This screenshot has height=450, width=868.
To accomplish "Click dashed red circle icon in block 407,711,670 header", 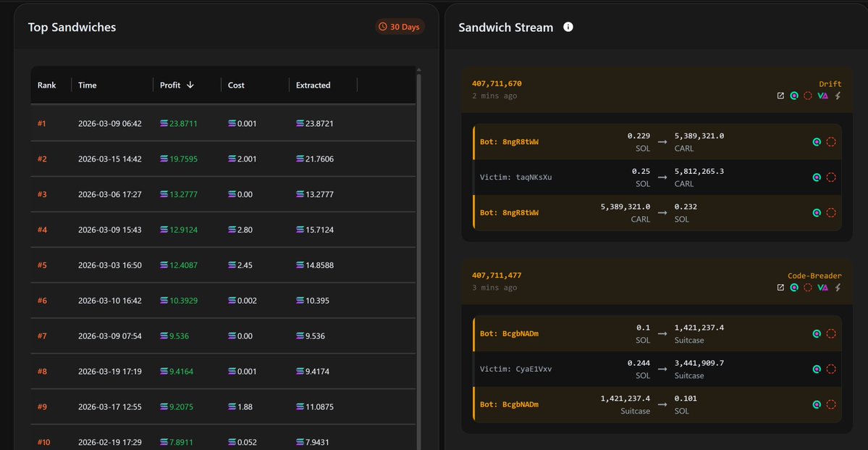I will 808,96.
